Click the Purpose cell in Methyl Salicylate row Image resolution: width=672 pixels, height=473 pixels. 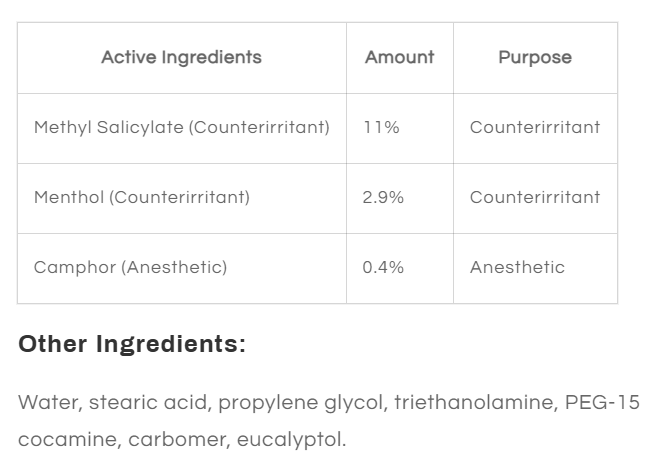(535, 127)
